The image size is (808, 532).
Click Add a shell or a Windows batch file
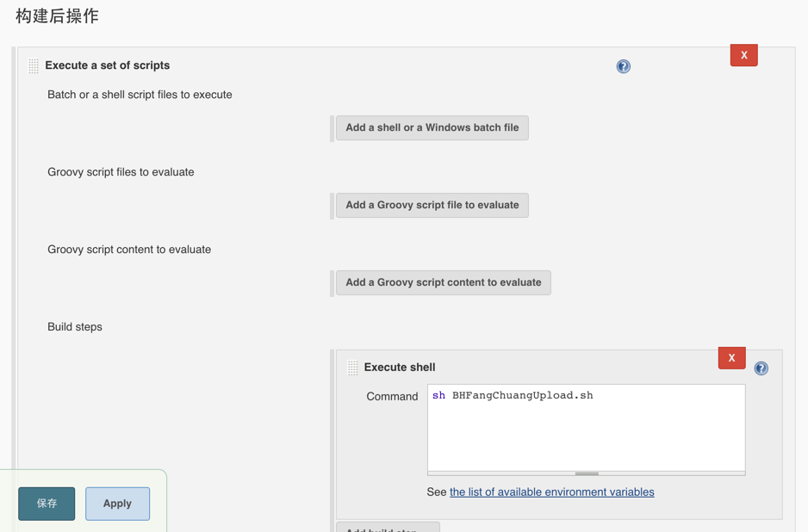432,127
